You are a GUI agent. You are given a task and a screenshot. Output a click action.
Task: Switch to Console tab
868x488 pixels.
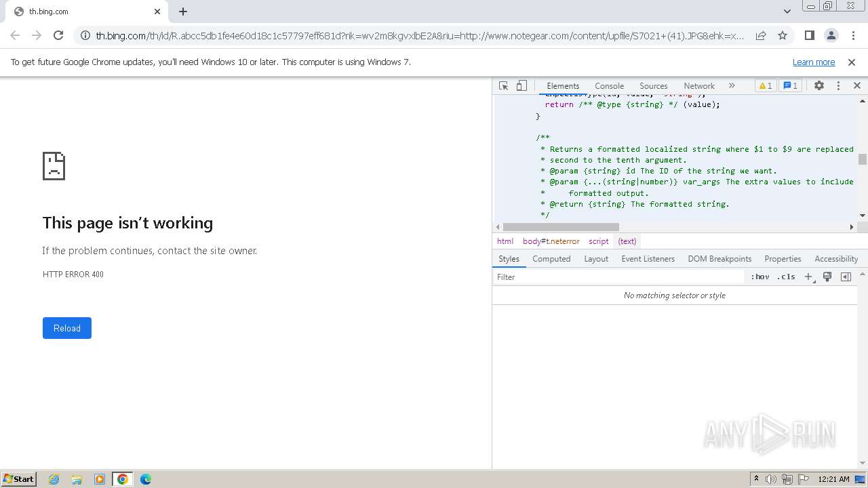[x=609, y=86]
